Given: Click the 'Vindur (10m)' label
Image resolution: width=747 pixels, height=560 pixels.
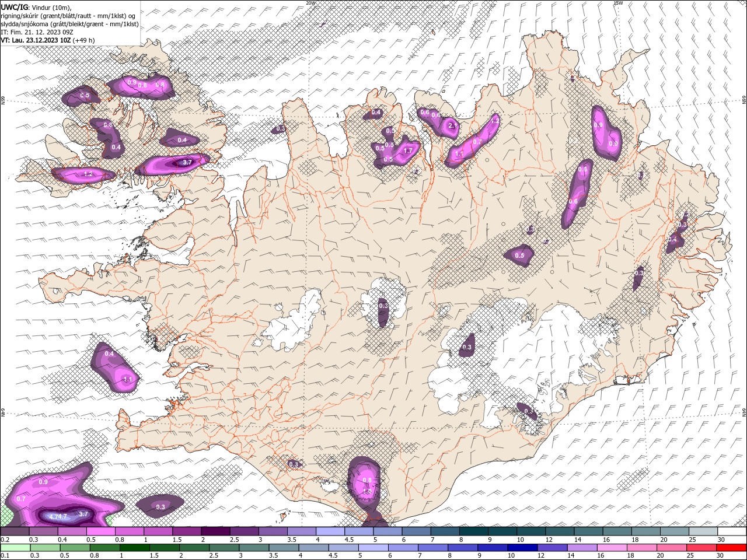Looking at the screenshot, I should pos(51,7).
